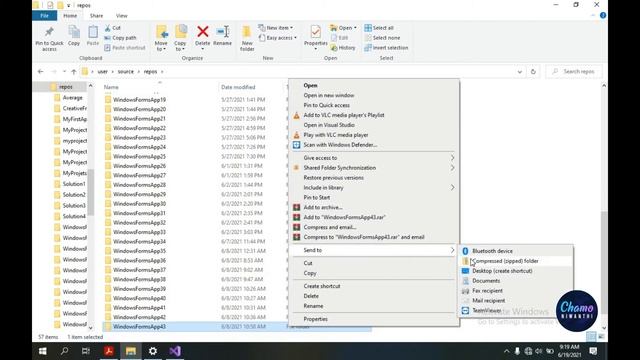Open address bar history dropdown
Viewport: 640px width, 360px height.
pyautogui.click(x=520, y=71)
